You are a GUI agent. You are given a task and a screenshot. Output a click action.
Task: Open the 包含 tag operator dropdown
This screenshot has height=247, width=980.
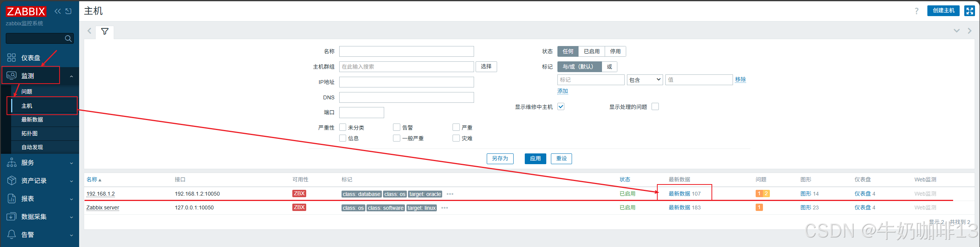point(645,80)
